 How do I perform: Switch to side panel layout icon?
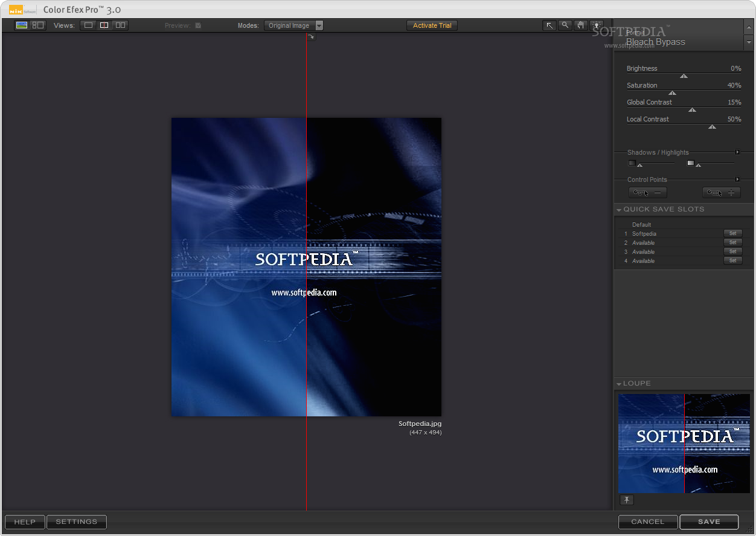38,25
